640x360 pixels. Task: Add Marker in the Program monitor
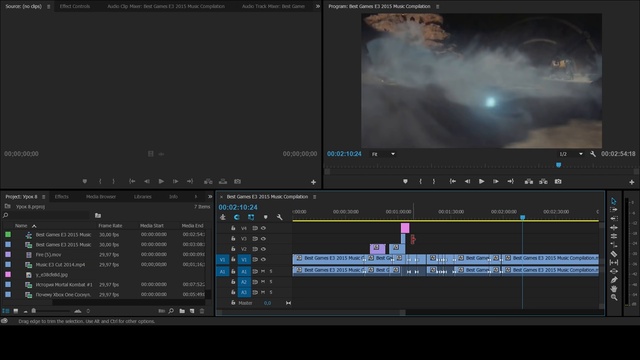pyautogui.click(x=405, y=181)
